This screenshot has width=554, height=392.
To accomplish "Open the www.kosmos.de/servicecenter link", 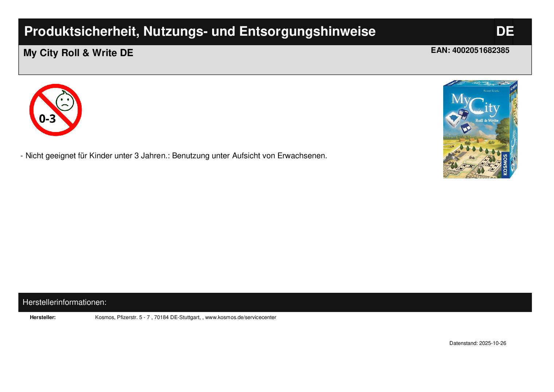I will (x=241, y=318).
